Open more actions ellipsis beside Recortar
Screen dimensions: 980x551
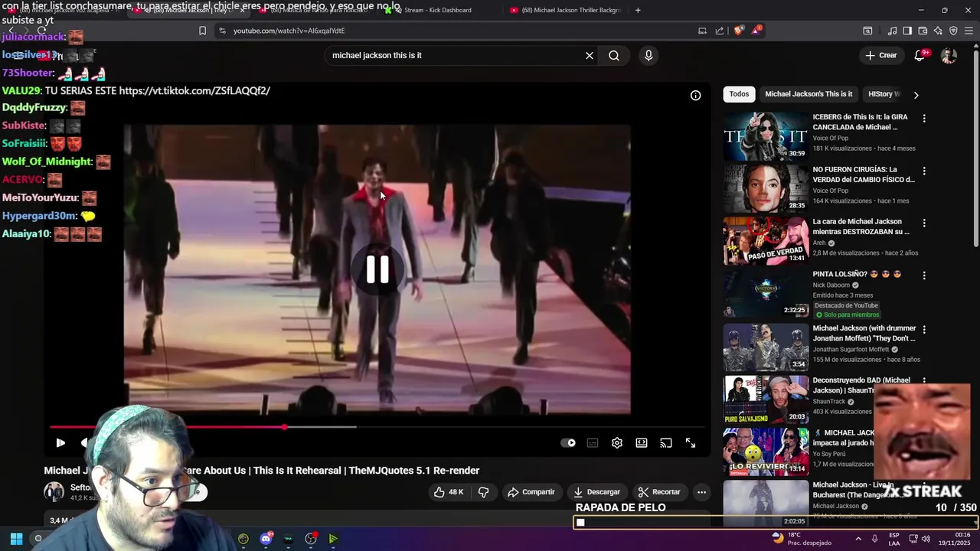pos(701,492)
